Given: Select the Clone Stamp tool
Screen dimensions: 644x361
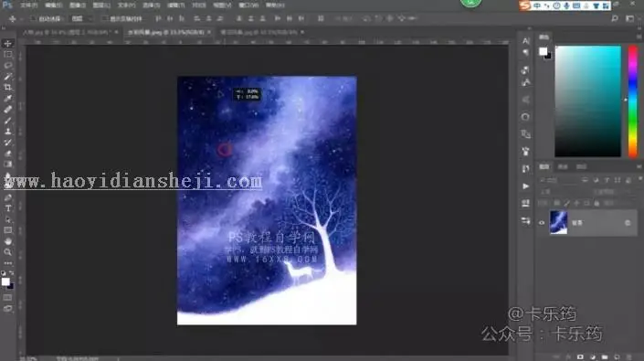Looking at the screenshot, I should tap(8, 132).
